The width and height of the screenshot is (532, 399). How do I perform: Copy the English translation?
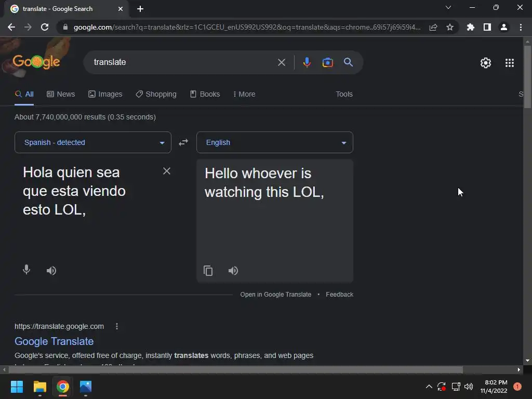(208, 271)
